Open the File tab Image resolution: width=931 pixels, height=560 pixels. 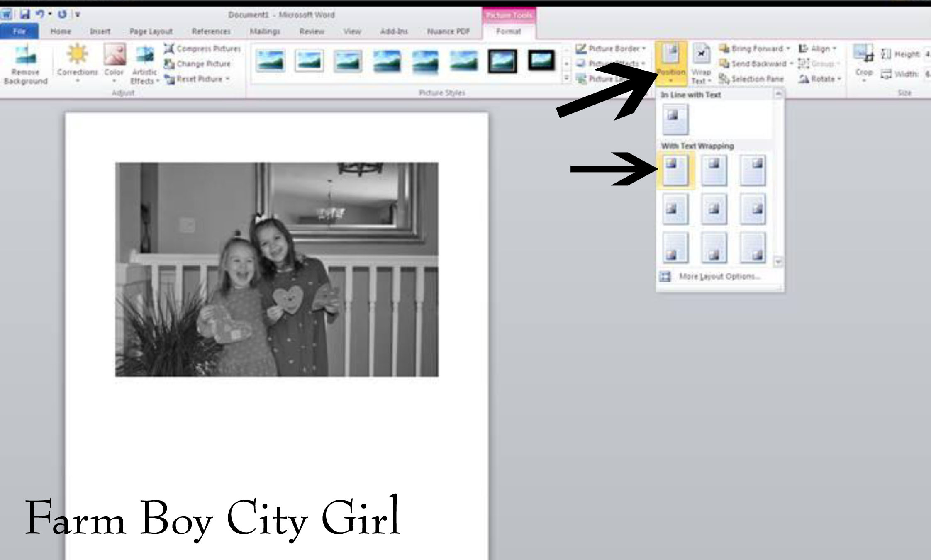pyautogui.click(x=19, y=32)
